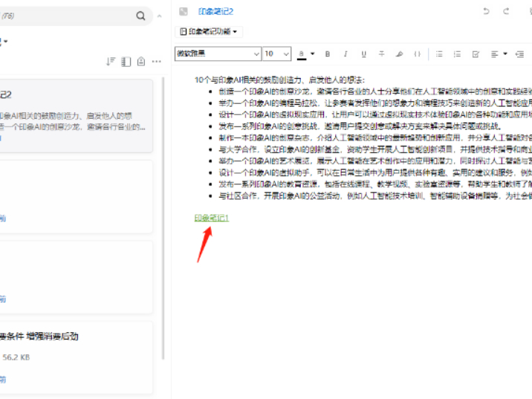Open note titled 增强消费后劲
Viewport: 532px width, 399px height.
39,337
